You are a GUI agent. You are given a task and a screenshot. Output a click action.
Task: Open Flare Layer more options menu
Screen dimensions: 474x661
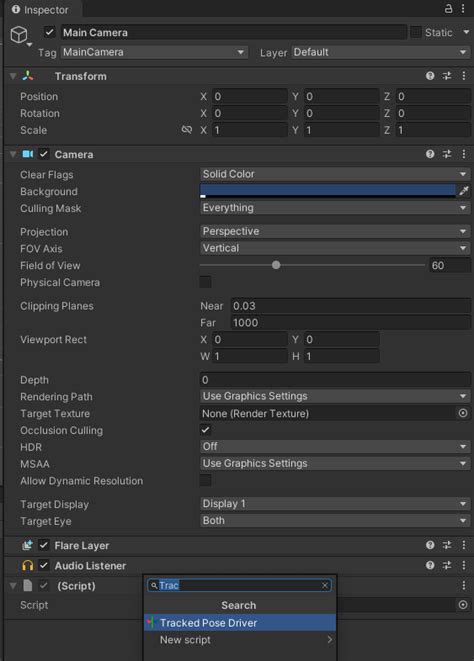pos(464,545)
